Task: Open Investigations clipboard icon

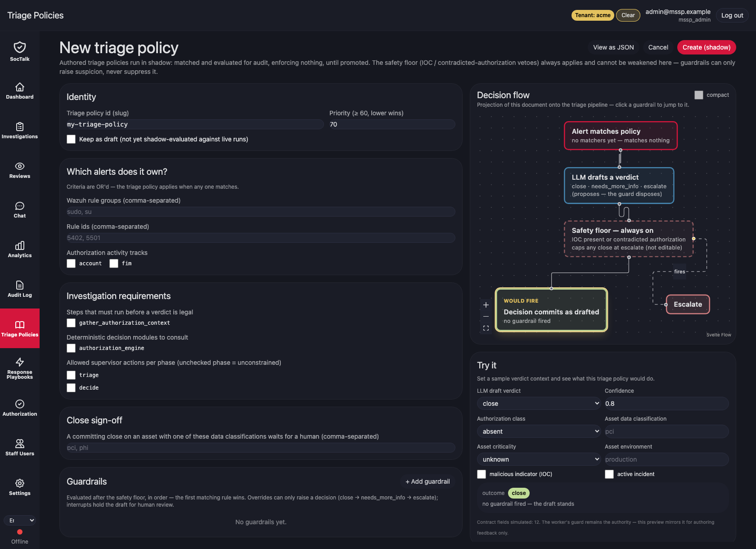Action: (20, 127)
